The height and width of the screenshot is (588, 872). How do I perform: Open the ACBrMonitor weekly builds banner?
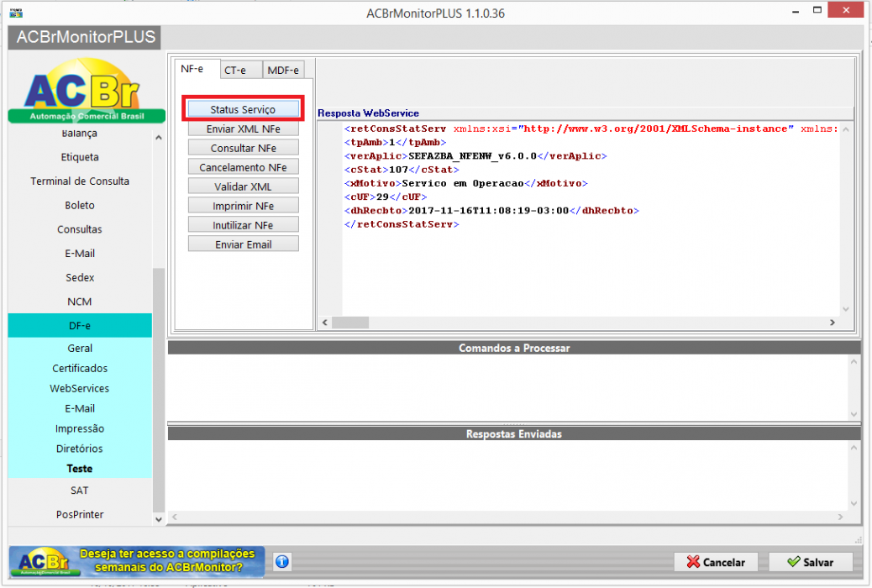pos(137,561)
